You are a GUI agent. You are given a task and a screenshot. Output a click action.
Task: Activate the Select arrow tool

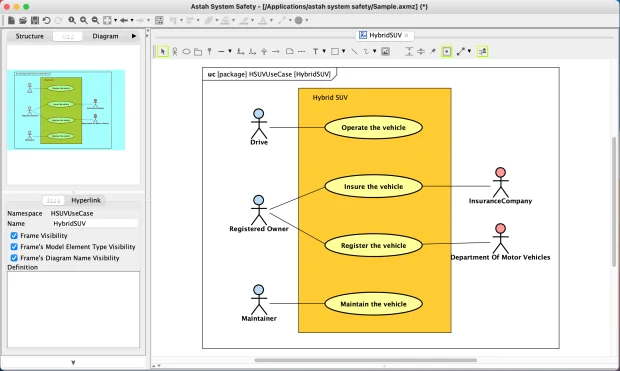163,51
